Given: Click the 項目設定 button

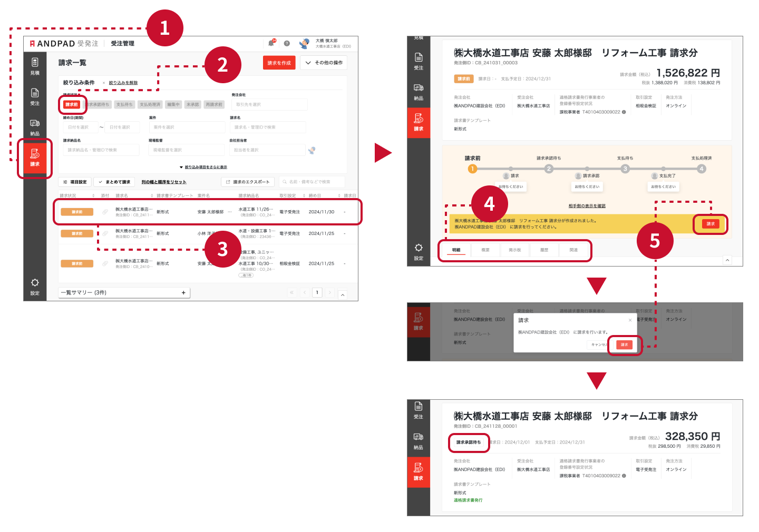Looking at the screenshot, I should 75,182.
